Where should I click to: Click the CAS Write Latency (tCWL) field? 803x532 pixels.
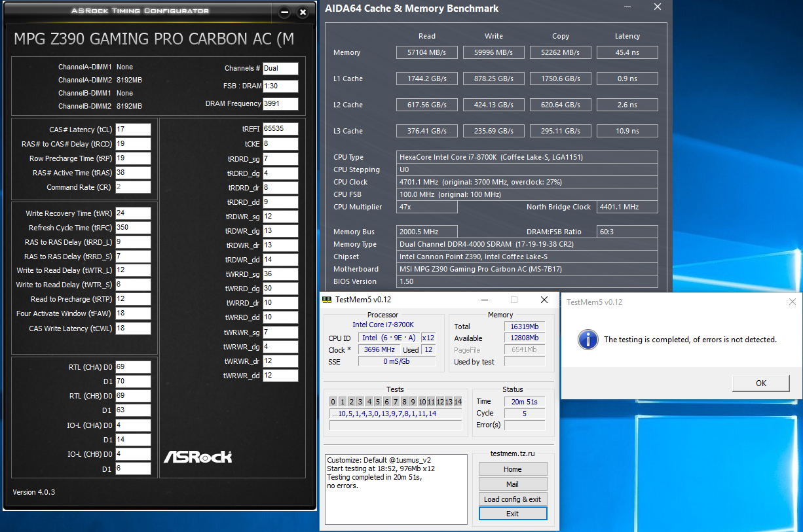[133, 328]
